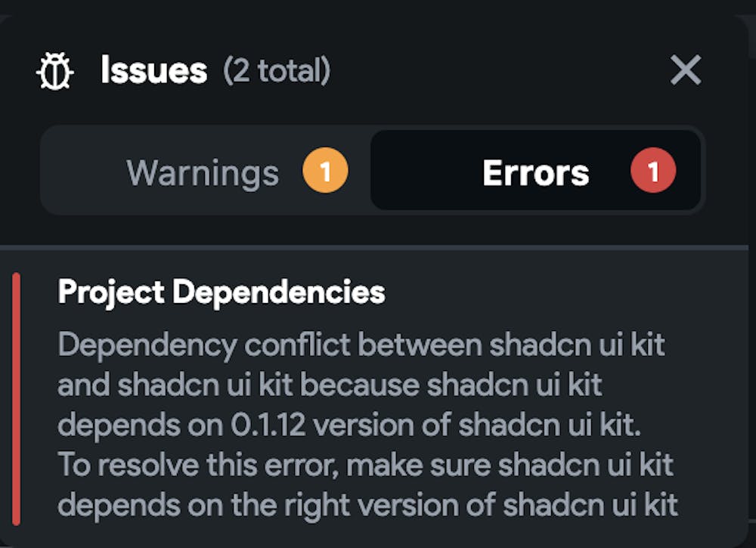Click the red severity bar of the error
This screenshot has width=756, height=548.
[x=17, y=399]
